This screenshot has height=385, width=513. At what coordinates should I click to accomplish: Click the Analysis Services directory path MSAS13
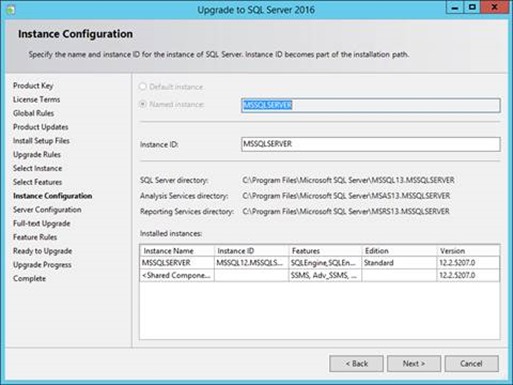point(346,196)
